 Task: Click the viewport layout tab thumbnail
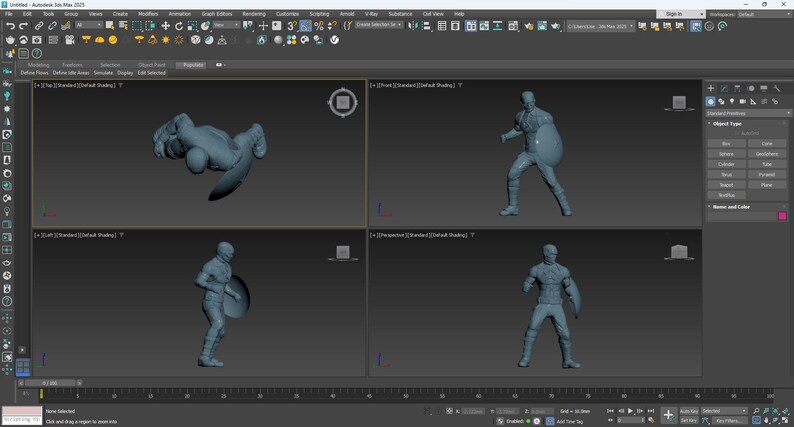click(x=23, y=367)
